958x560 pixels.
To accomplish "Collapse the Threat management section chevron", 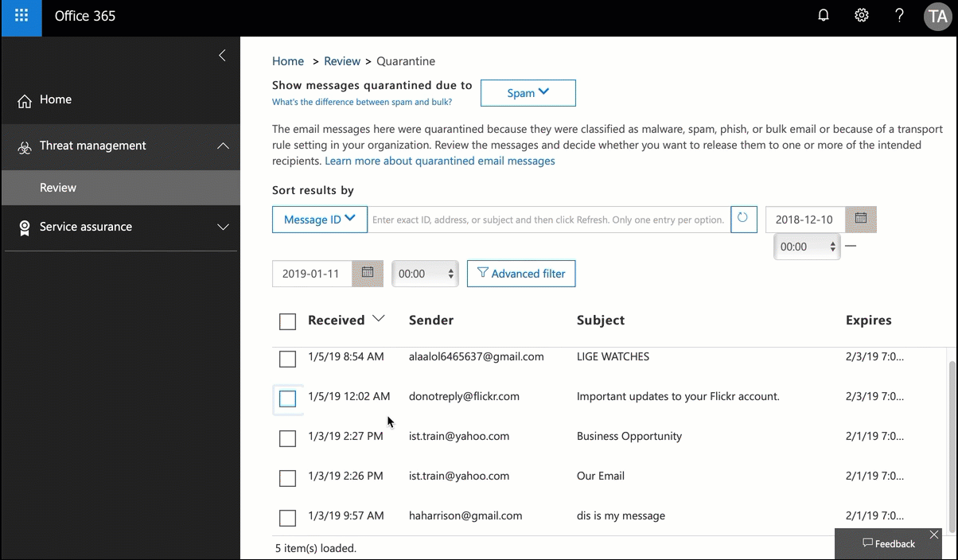I will pos(223,146).
